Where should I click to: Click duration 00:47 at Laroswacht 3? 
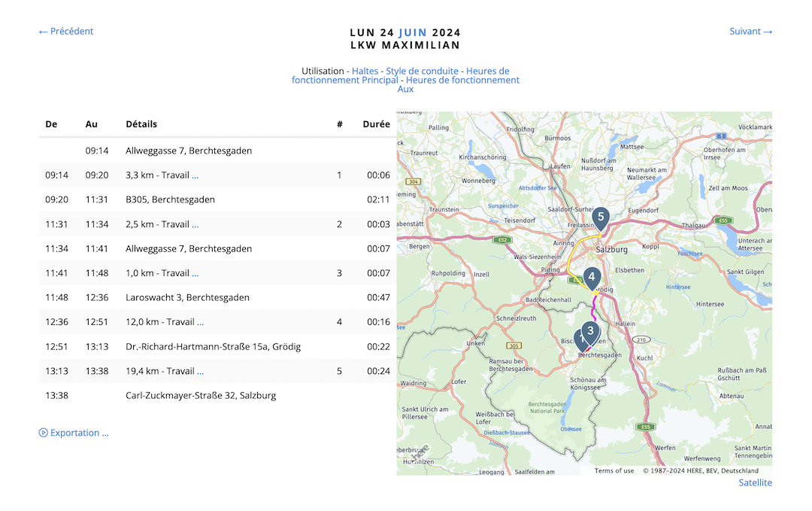378,297
